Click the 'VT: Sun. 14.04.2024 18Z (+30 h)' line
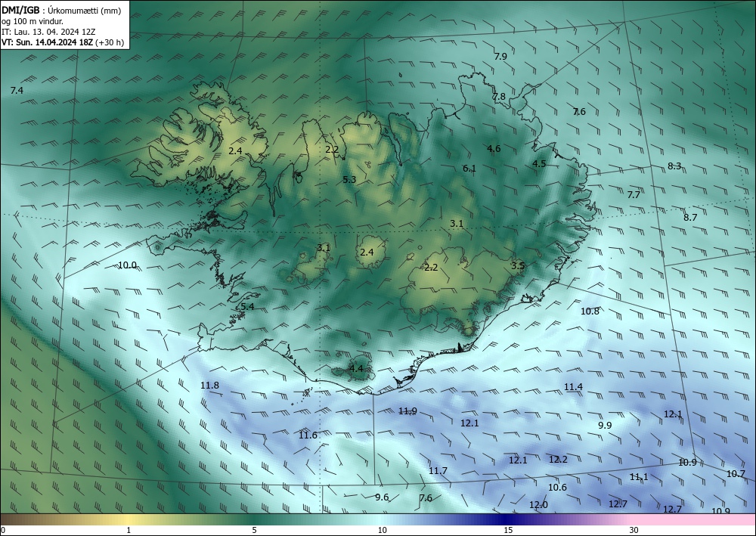Screen dimensions: 756x536 click(63, 42)
